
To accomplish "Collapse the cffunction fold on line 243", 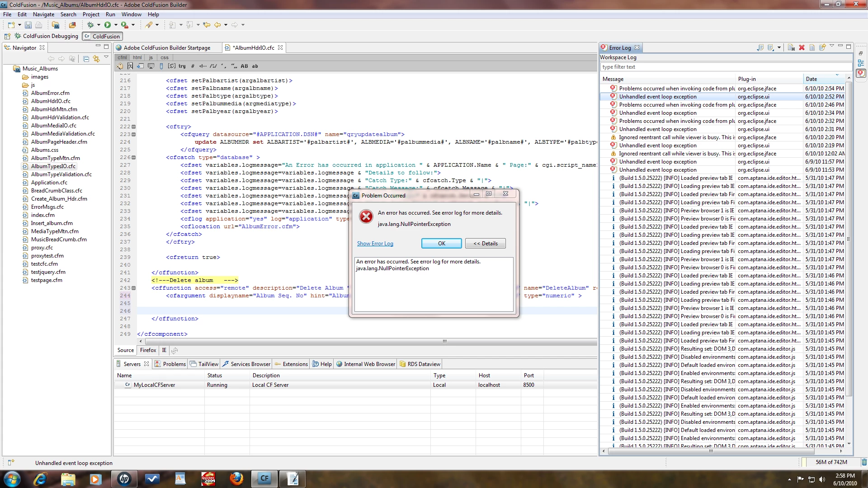I will pyautogui.click(x=133, y=288).
